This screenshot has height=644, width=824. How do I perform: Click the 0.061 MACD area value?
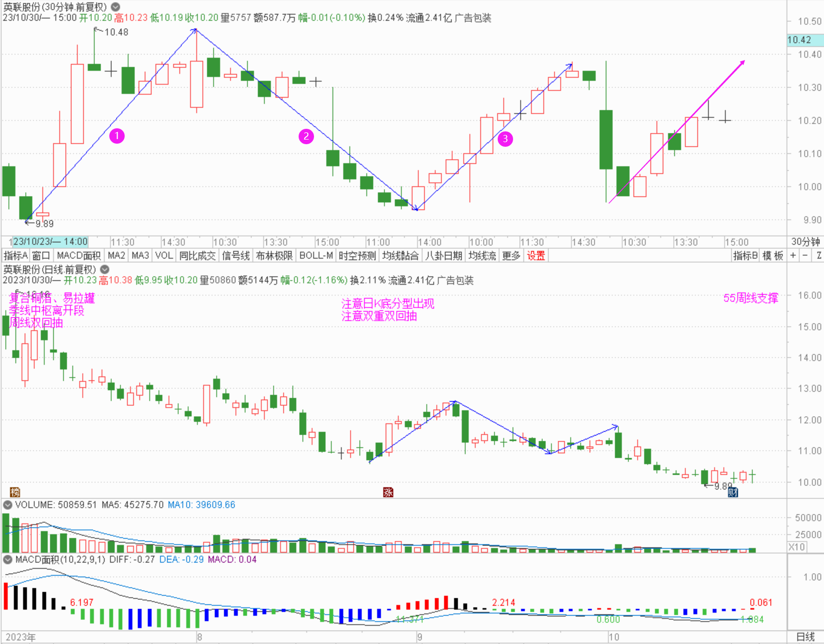click(761, 602)
